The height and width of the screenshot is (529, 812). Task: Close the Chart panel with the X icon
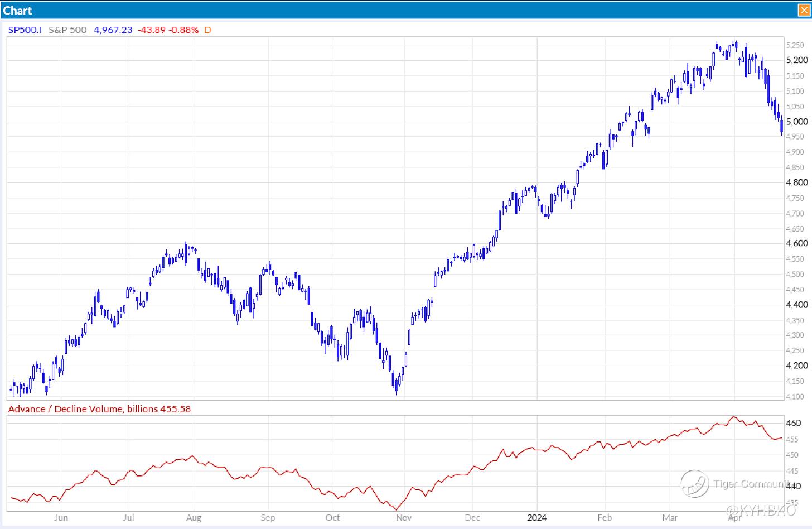pyautogui.click(x=805, y=10)
